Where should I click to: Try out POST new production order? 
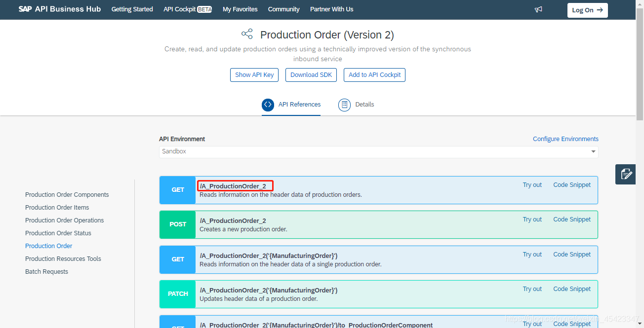click(x=532, y=219)
